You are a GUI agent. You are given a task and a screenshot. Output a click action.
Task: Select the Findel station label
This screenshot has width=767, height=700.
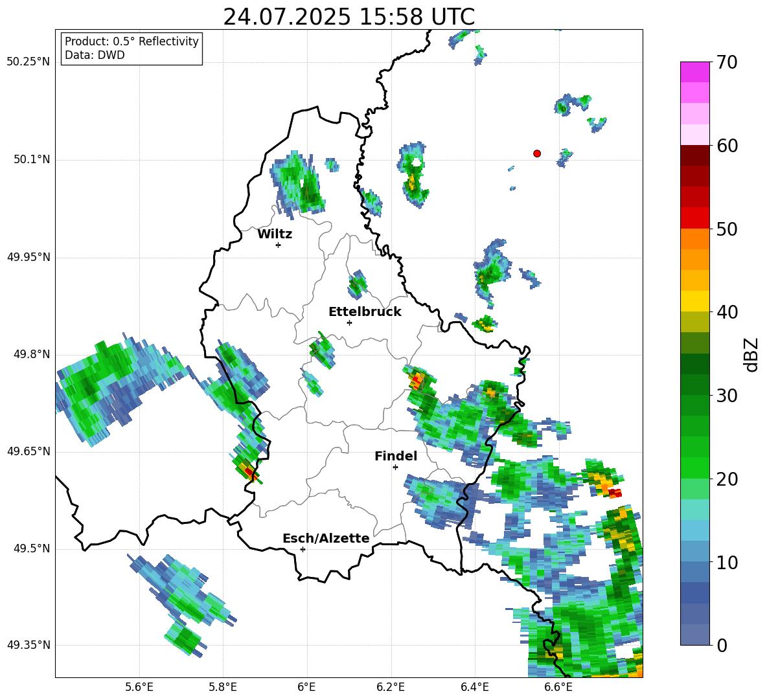(396, 456)
